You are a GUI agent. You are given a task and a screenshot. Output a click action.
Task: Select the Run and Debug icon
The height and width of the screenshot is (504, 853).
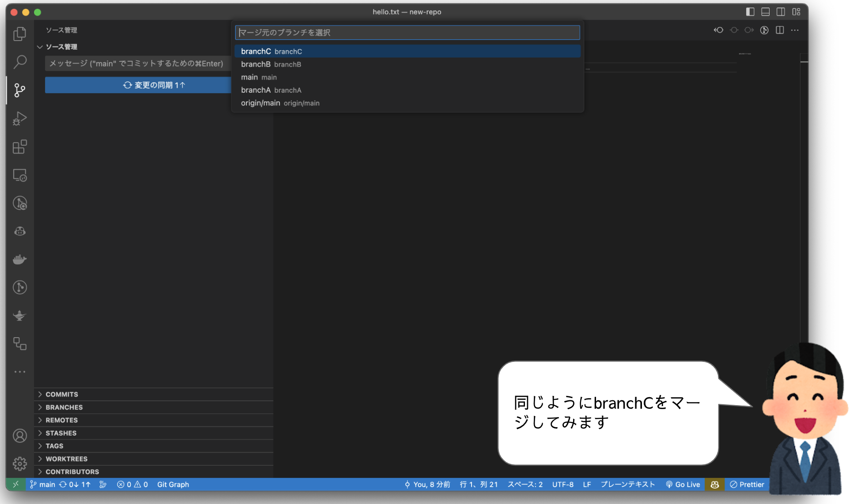pyautogui.click(x=19, y=118)
